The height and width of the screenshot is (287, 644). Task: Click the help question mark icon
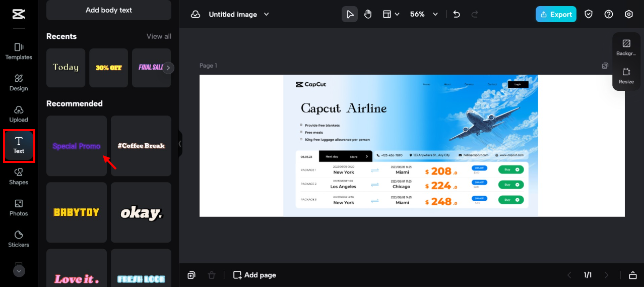point(609,14)
